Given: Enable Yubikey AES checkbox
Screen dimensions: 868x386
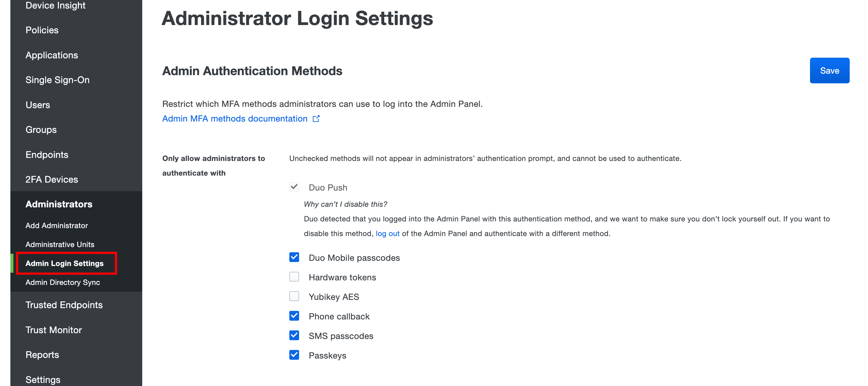Looking at the screenshot, I should 294,296.
